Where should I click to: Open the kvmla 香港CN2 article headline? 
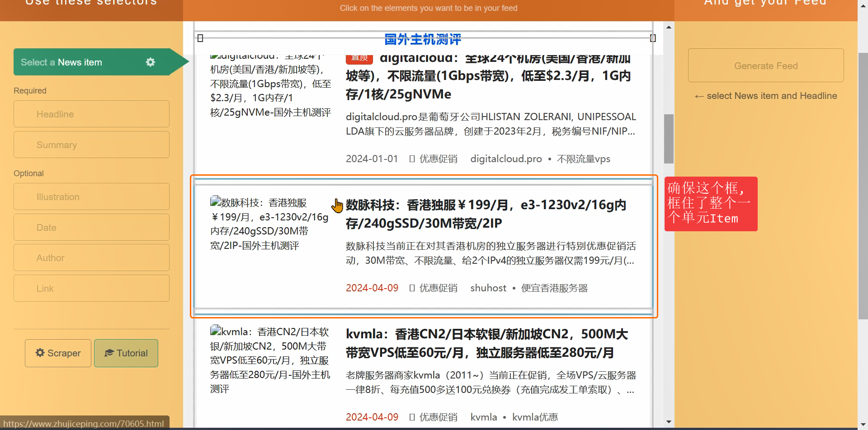[486, 343]
